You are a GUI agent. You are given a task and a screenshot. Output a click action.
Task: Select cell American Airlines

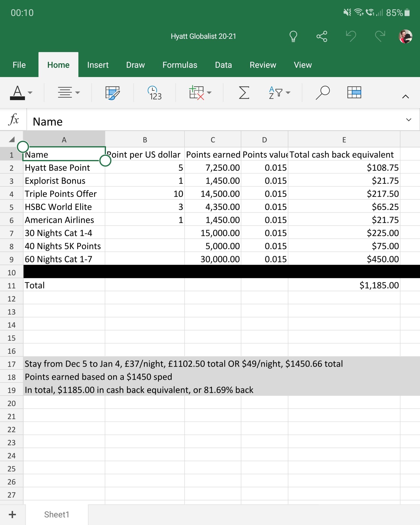tap(64, 220)
